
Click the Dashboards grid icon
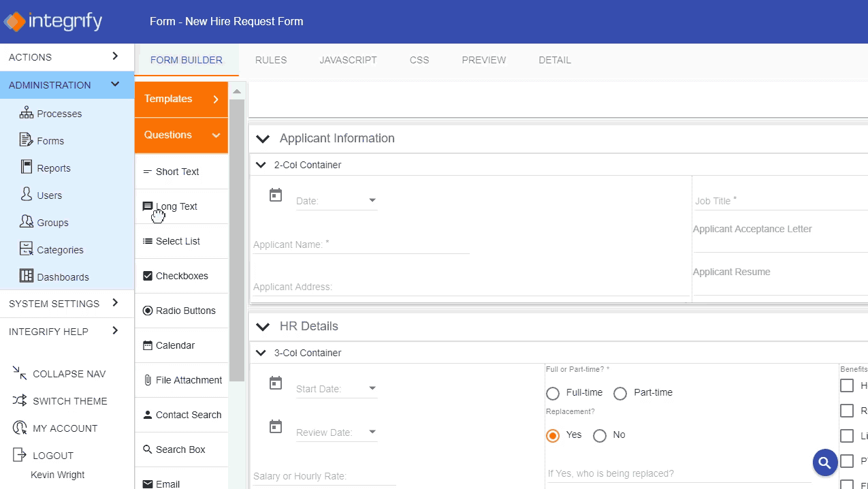pos(26,277)
